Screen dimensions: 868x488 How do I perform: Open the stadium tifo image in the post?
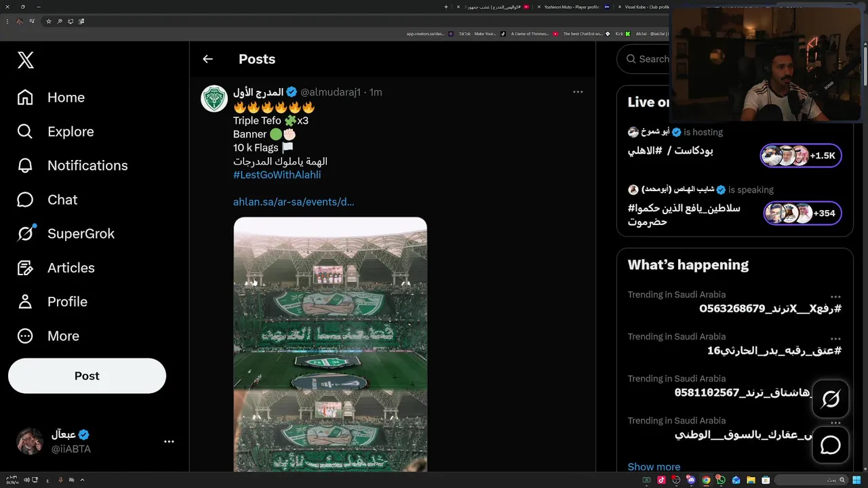coord(330,344)
